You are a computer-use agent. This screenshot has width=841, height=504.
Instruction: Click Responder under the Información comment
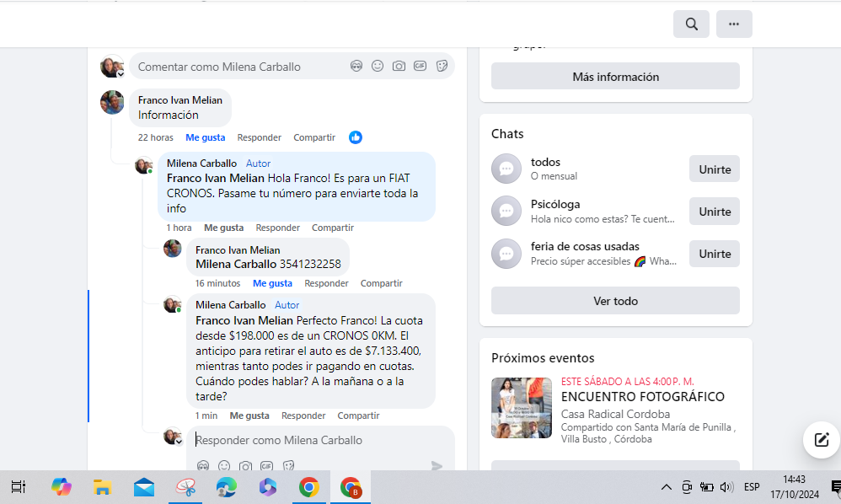(x=259, y=137)
